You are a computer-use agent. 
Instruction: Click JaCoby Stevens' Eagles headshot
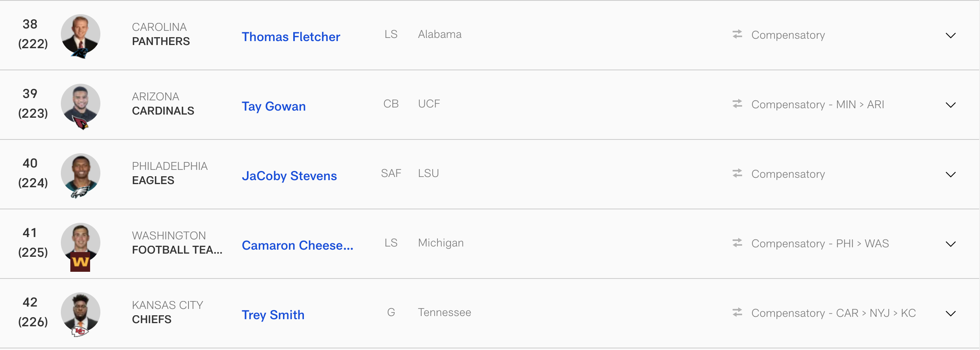(x=81, y=175)
